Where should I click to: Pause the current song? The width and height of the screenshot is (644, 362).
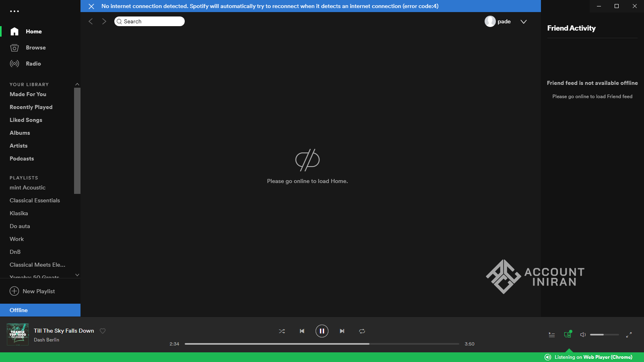[x=322, y=331]
